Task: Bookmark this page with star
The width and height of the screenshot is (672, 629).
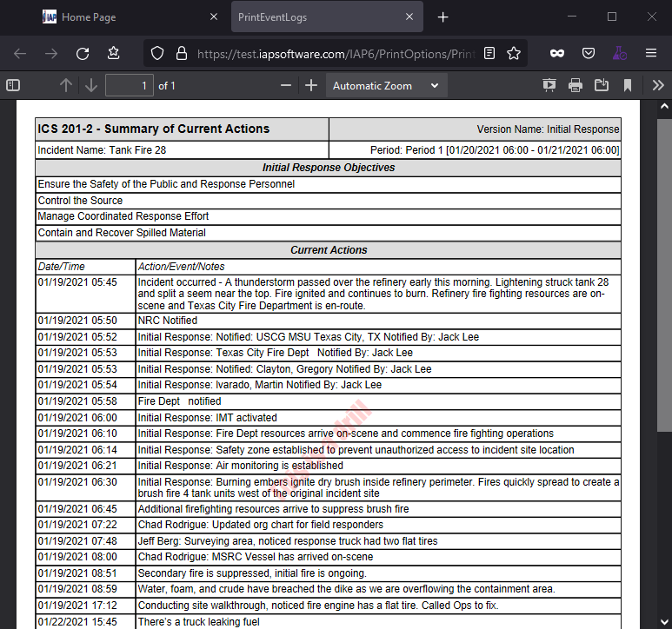Action: (x=514, y=54)
